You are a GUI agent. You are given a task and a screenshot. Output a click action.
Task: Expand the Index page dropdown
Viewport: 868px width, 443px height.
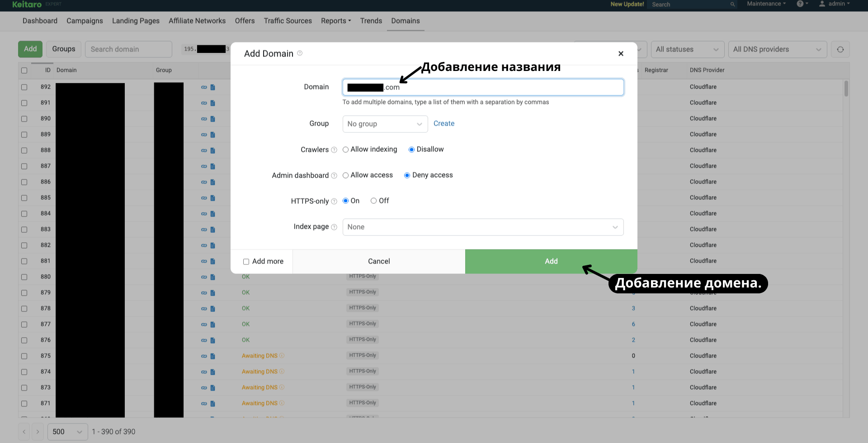click(482, 227)
